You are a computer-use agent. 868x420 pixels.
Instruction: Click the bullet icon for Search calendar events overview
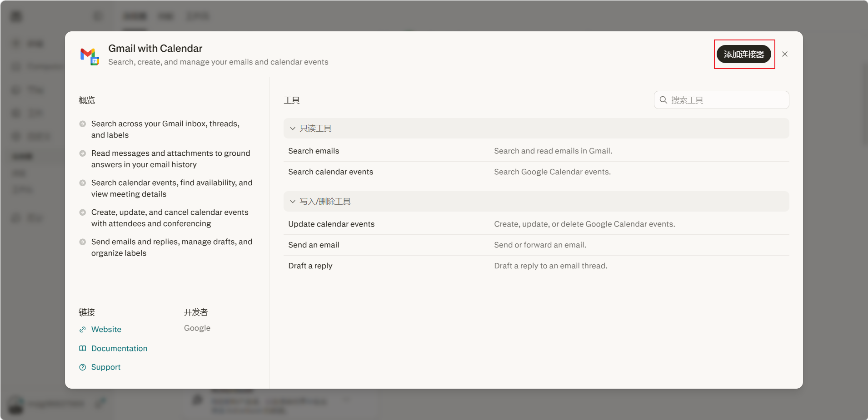(x=83, y=183)
